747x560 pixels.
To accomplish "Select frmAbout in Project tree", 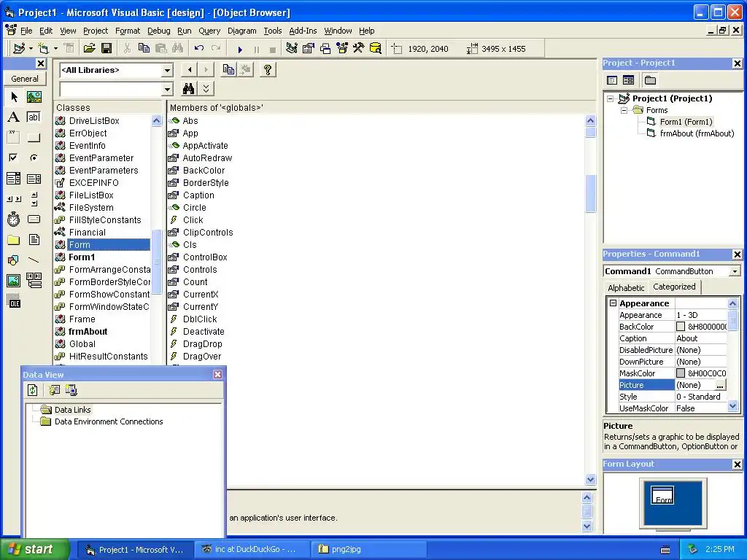I will click(x=697, y=134).
